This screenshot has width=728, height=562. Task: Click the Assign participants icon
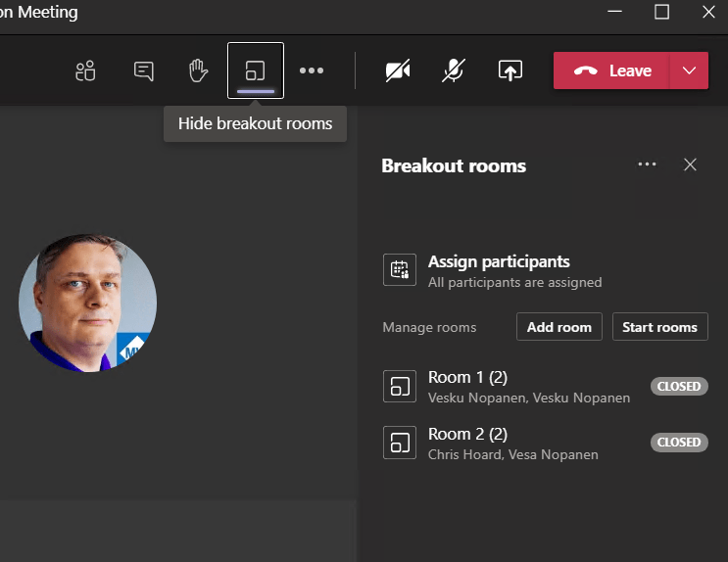400,270
